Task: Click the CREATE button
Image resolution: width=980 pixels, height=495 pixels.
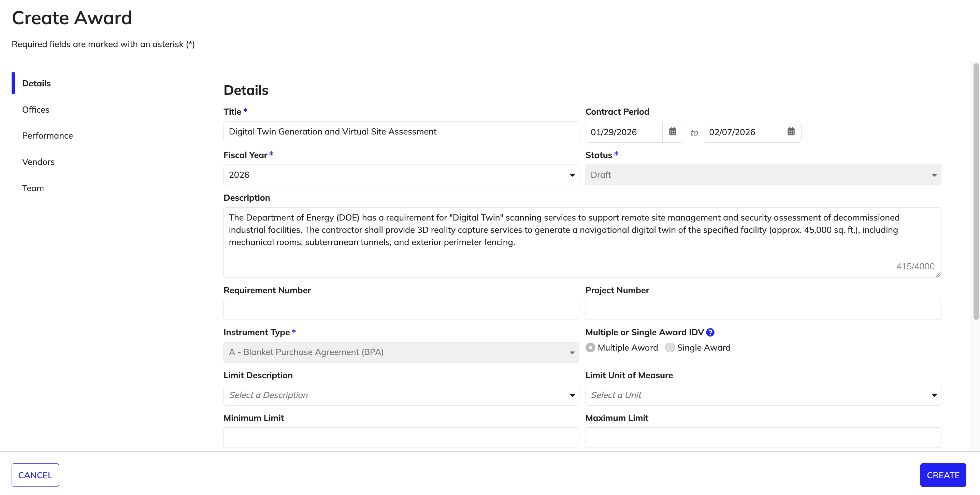Action: 943,475
